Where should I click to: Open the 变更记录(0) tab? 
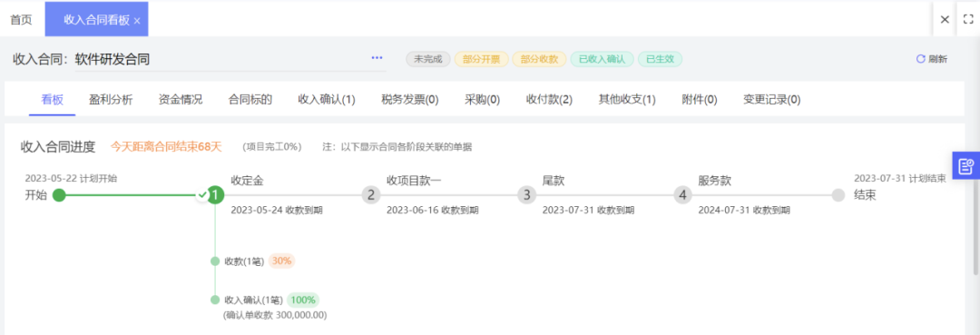coord(772,100)
